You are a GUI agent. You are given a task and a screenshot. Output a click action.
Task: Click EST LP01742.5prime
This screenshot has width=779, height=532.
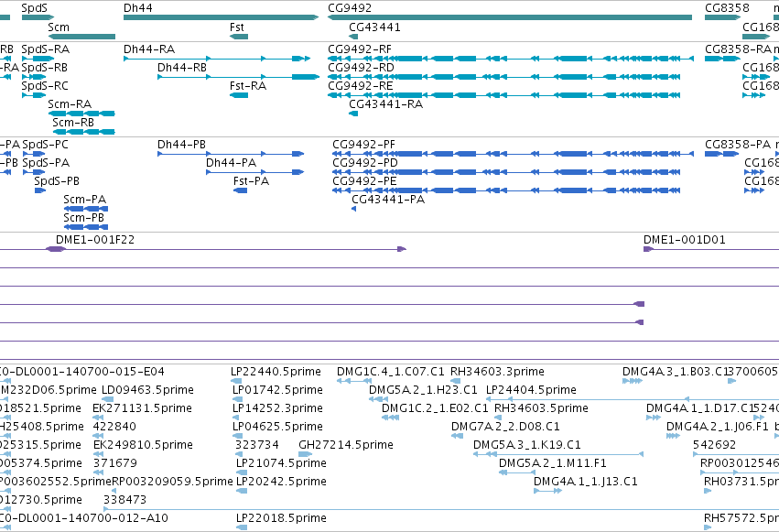coord(237,399)
